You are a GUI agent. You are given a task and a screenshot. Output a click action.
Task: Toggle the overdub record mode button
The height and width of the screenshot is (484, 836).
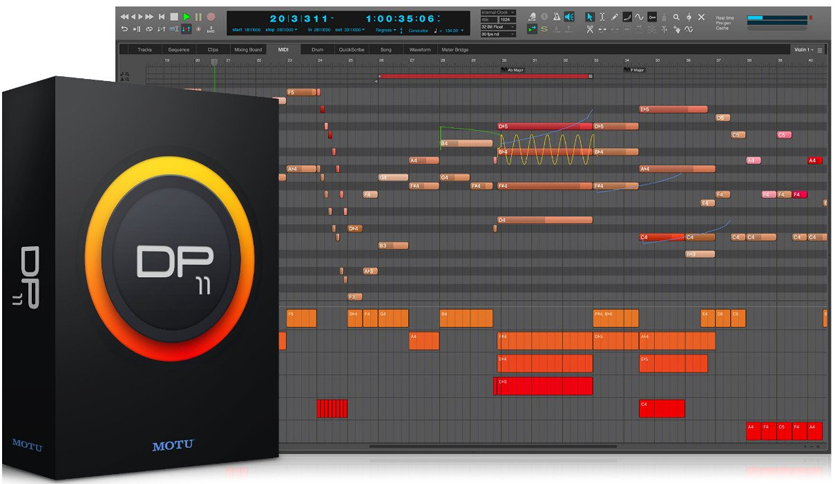(198, 29)
